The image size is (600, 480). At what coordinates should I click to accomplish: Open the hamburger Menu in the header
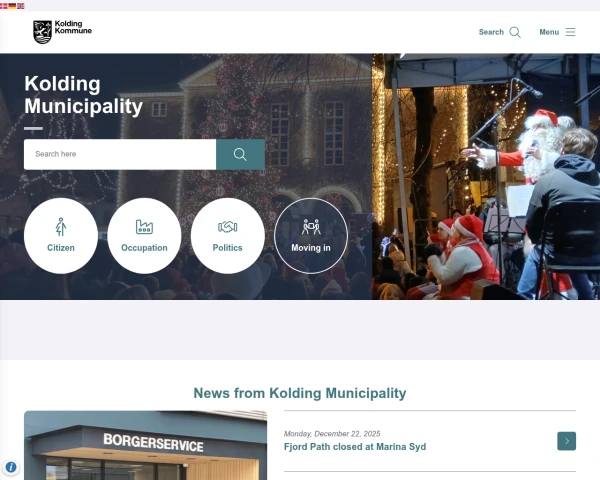(557, 32)
